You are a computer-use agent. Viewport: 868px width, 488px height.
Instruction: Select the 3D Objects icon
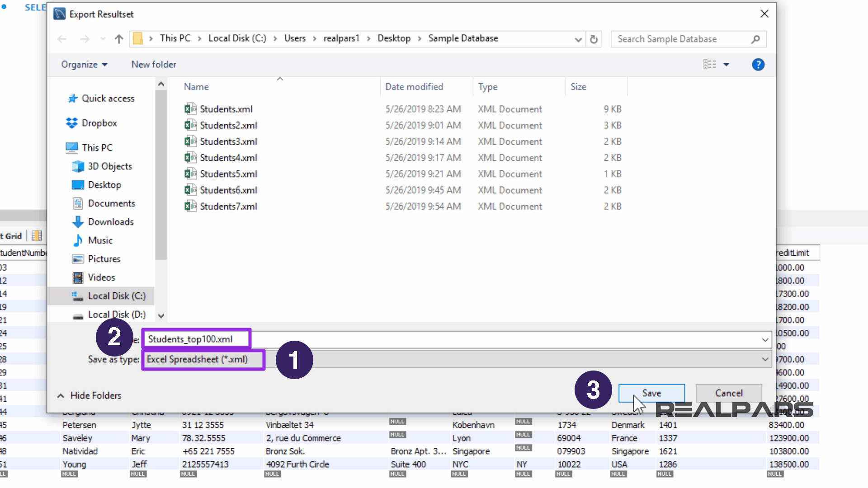click(x=78, y=166)
